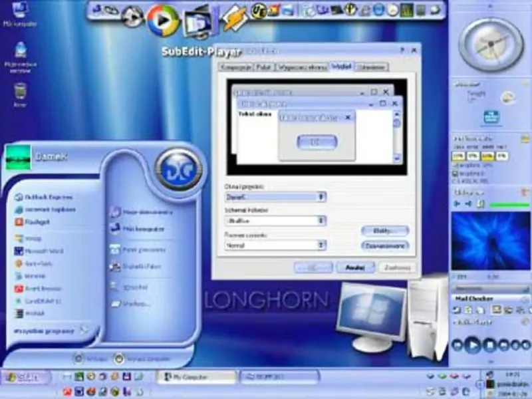The height and width of the screenshot is (399, 532).
Task: Launch CorelDRAW 11 from the start menu
Action: tap(38, 301)
